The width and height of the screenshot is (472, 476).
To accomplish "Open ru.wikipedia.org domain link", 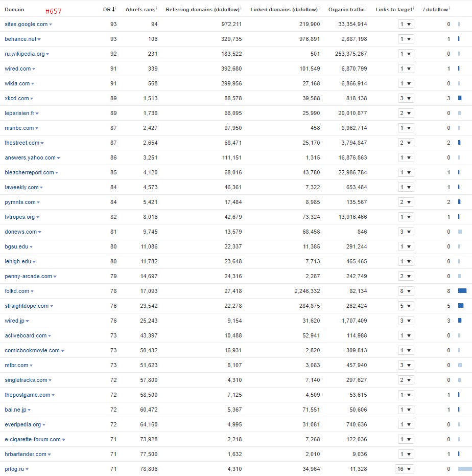I will pyautogui.click(x=25, y=54).
